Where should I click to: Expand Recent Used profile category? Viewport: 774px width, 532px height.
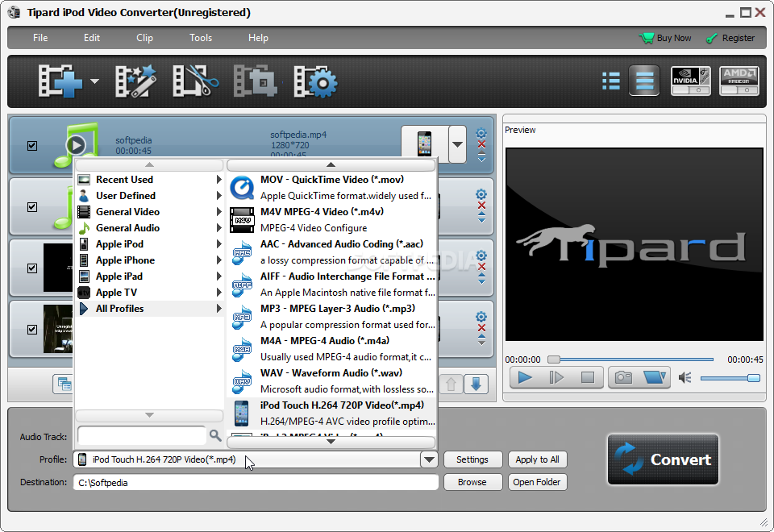(150, 180)
